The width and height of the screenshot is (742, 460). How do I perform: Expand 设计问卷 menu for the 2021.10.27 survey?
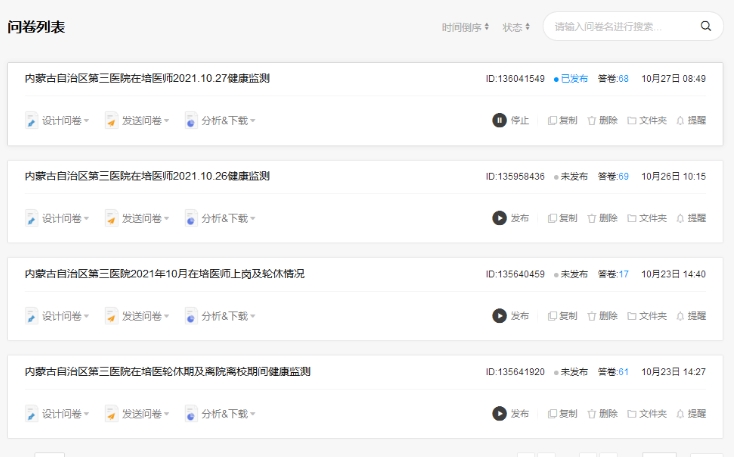[58, 121]
